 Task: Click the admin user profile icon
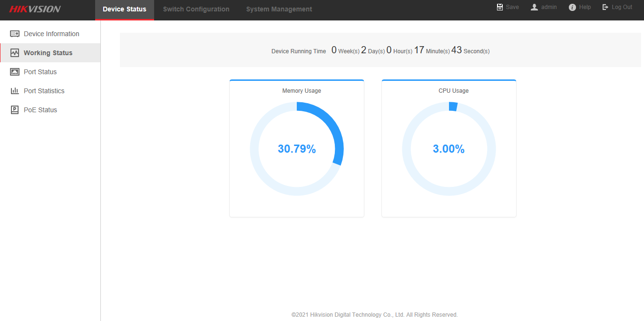click(x=535, y=7)
